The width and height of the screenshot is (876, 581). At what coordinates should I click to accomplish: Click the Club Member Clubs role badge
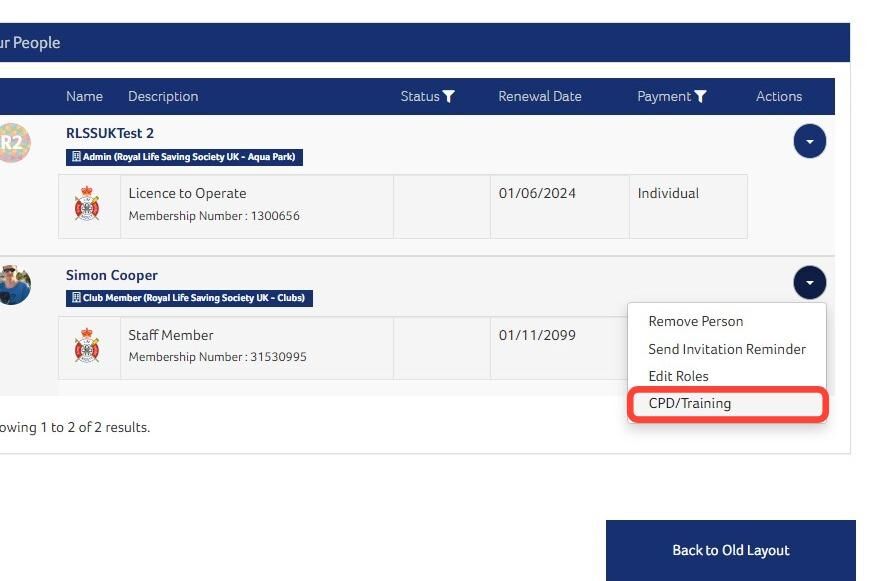pos(189,298)
